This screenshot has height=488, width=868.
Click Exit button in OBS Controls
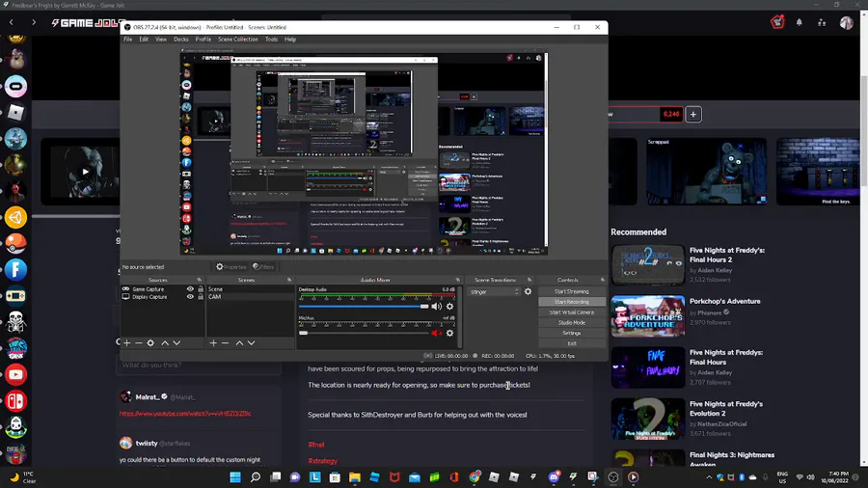coord(571,343)
